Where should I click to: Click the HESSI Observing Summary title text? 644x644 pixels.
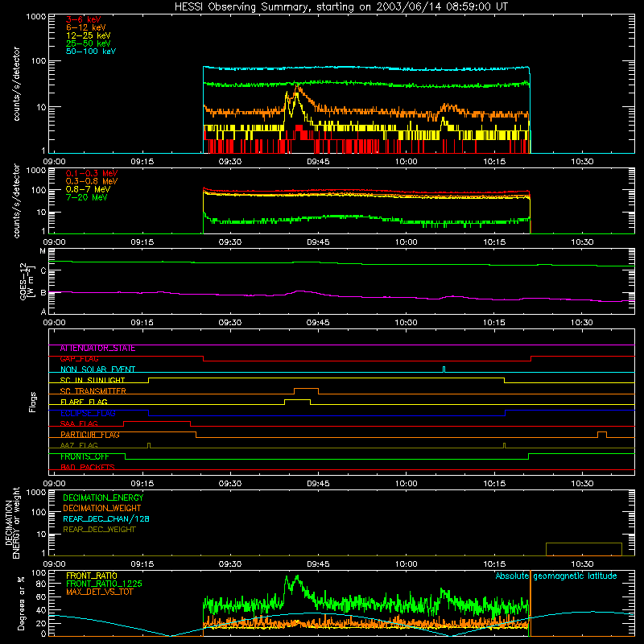coord(341,7)
